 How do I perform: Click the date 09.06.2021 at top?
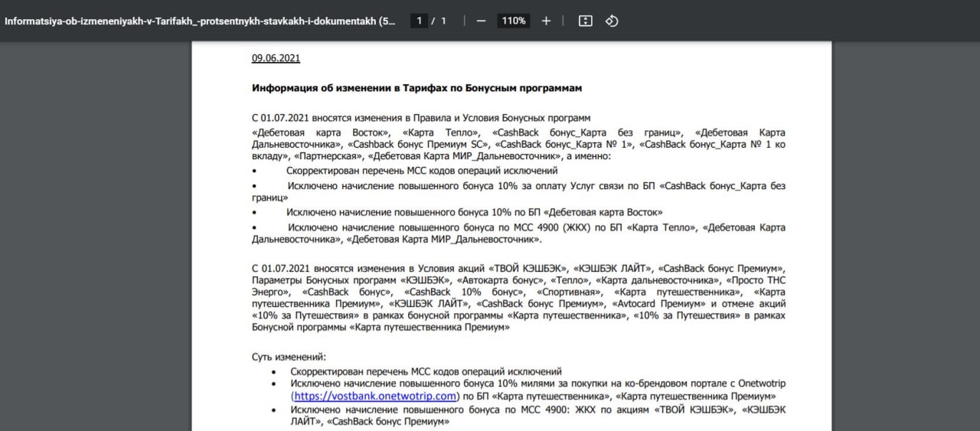276,58
